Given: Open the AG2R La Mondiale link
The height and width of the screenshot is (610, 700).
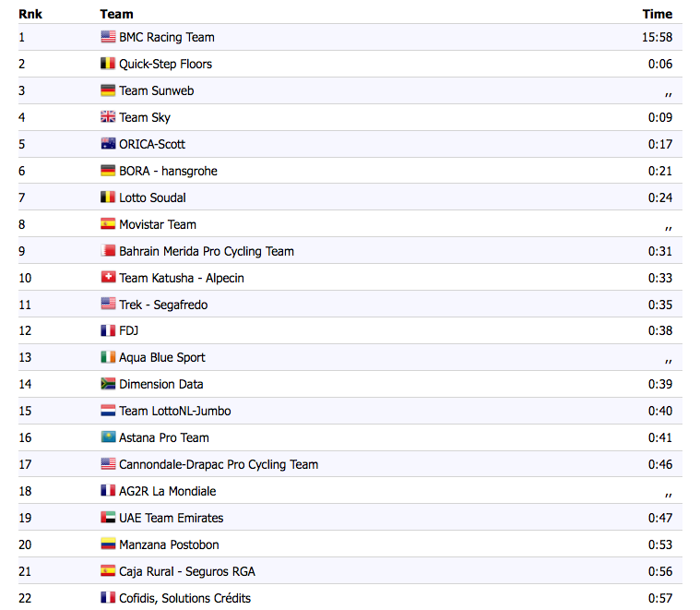Looking at the screenshot, I should (167, 492).
